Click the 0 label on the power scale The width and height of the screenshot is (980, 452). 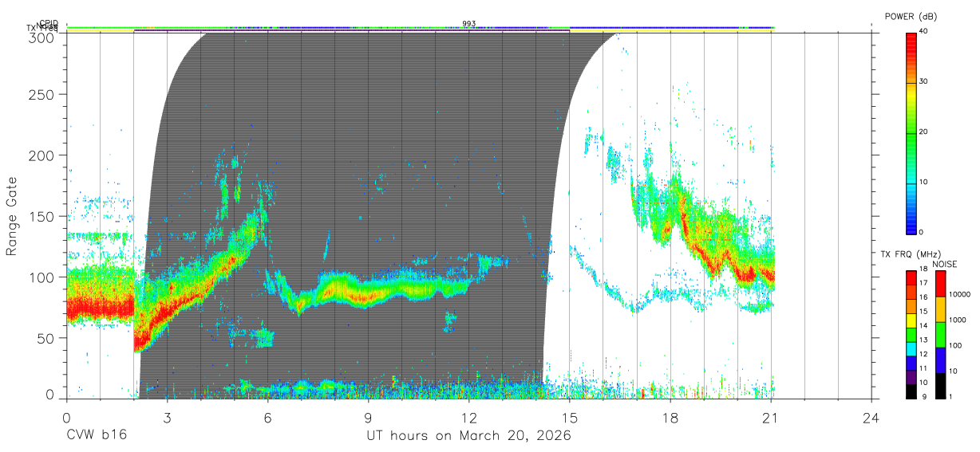pyautogui.click(x=923, y=232)
